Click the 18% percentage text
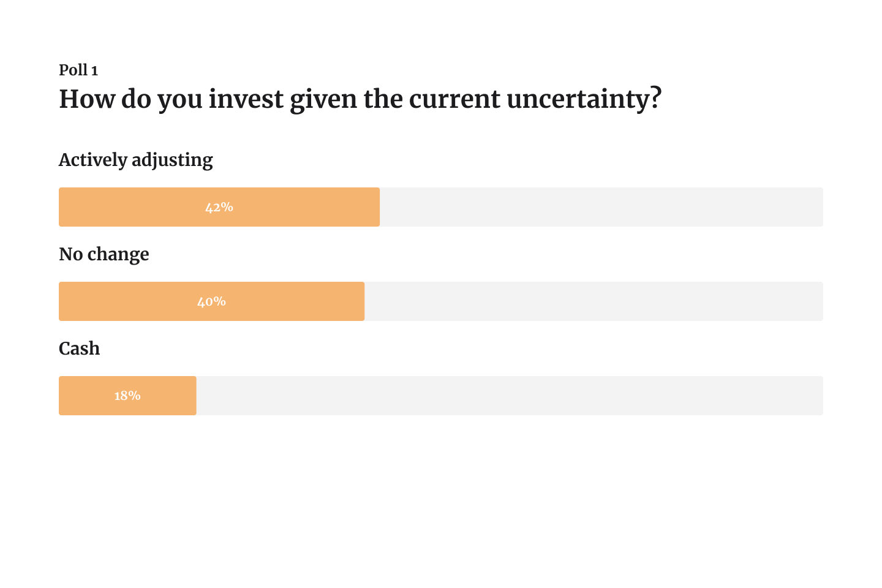The width and height of the screenshot is (882, 588). (127, 396)
